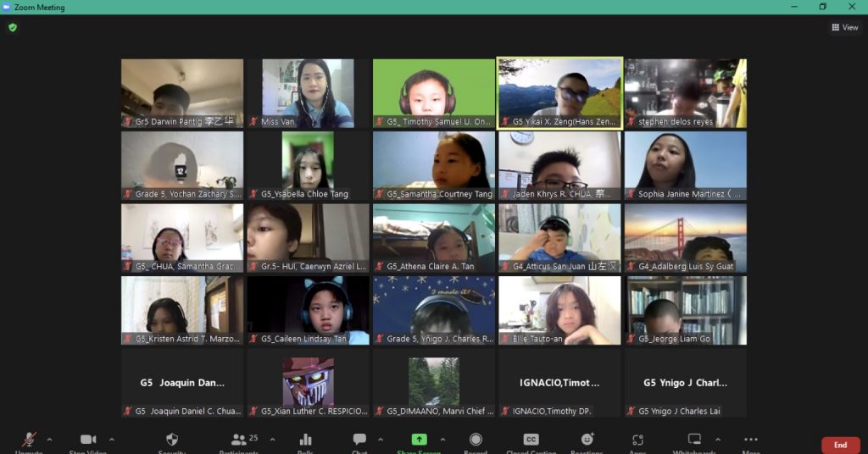Expand arrow beside Whiteboards

click(x=718, y=440)
